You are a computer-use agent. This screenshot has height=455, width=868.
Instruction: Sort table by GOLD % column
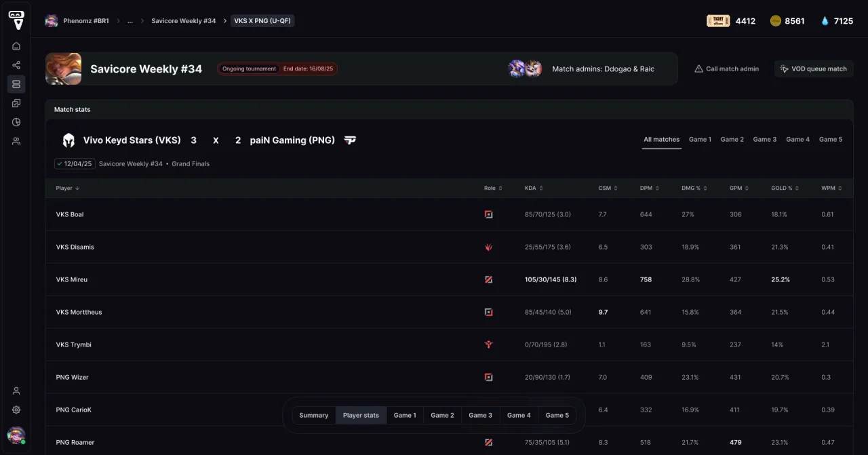(785, 188)
